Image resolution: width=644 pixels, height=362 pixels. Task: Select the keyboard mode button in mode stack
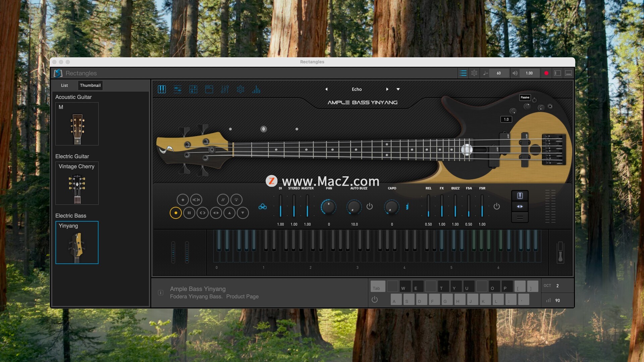(x=520, y=196)
